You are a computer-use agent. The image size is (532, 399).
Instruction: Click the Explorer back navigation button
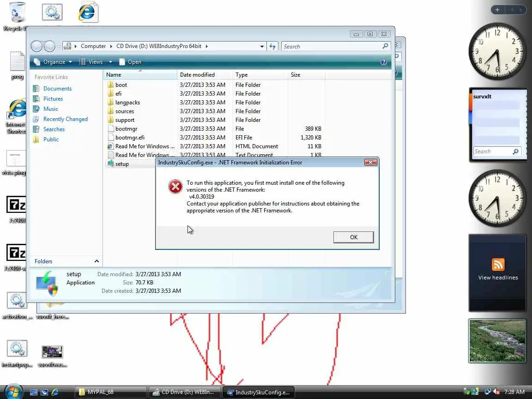[x=36, y=46]
